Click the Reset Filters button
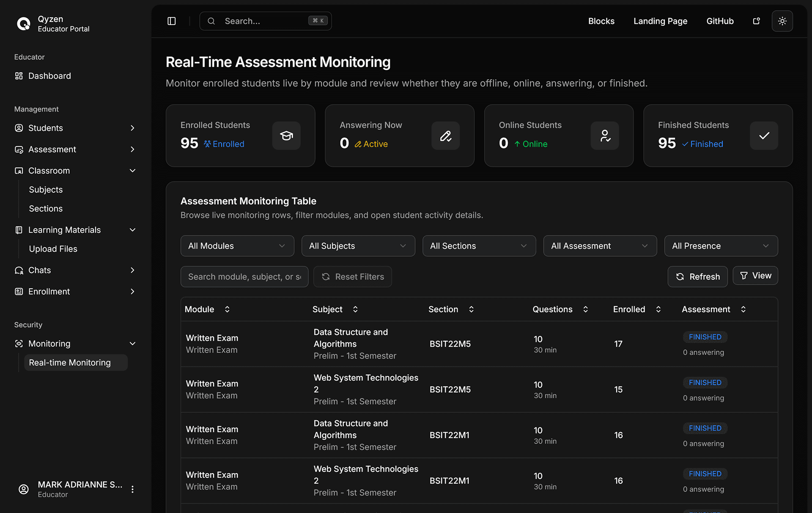The height and width of the screenshot is (513, 812). point(353,277)
